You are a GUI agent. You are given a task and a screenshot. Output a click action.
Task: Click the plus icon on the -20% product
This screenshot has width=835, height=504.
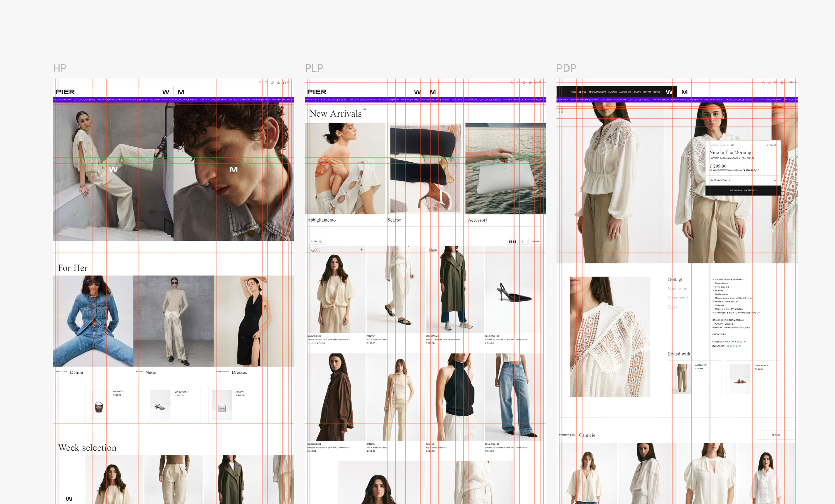(361, 250)
